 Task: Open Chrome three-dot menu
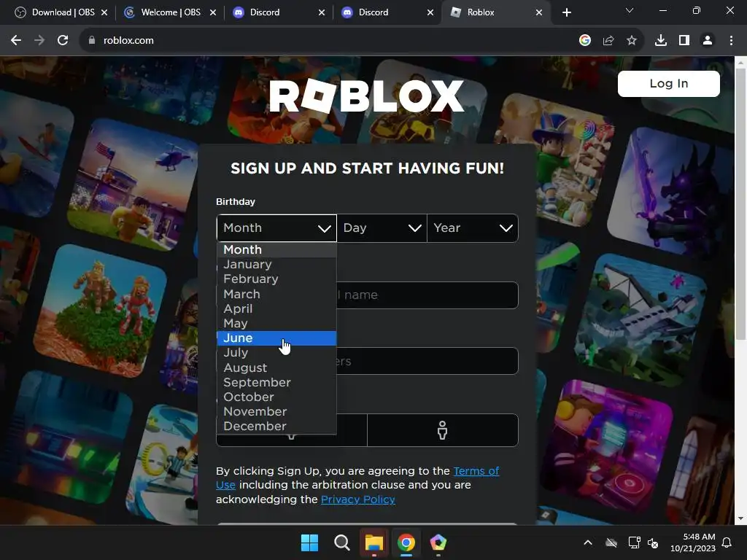[x=731, y=41]
